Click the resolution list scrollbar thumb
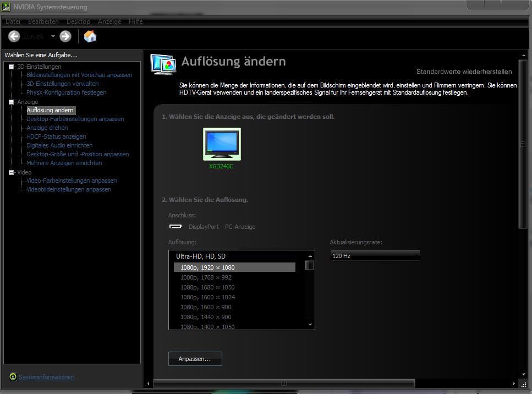 (x=309, y=265)
